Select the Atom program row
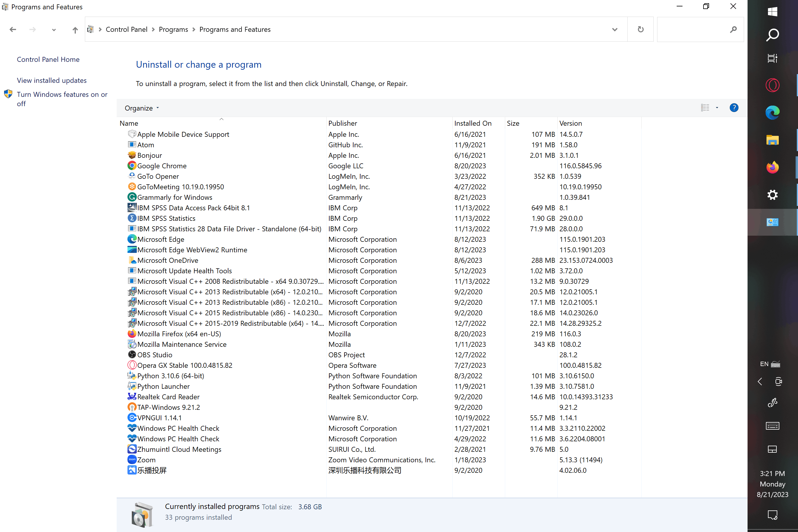This screenshot has width=798, height=532. tap(380, 145)
